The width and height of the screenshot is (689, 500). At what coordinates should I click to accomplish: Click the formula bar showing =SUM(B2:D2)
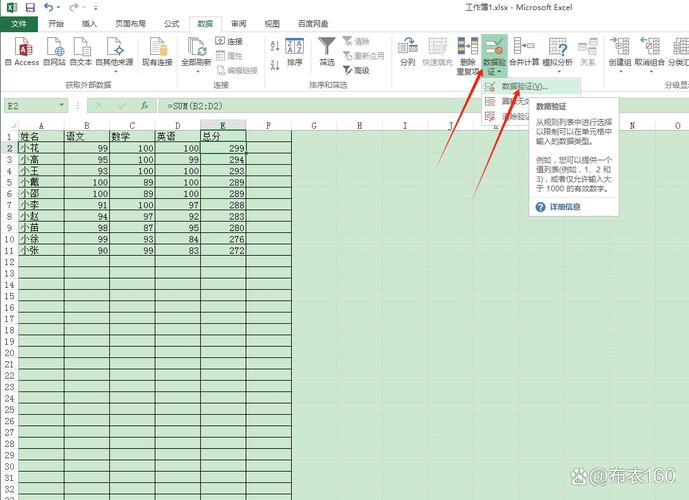(x=423, y=105)
